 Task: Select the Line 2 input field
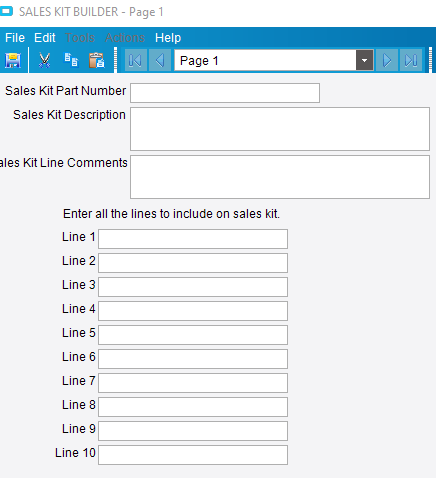193,263
